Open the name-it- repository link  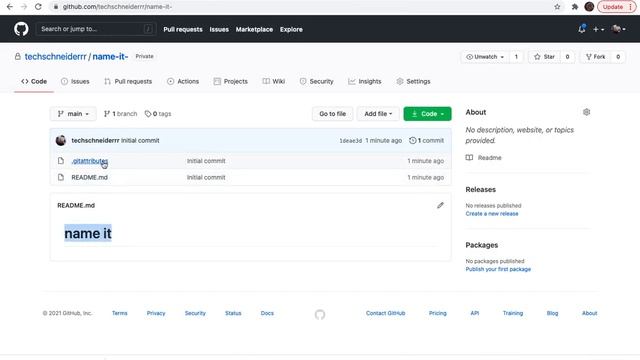pyautogui.click(x=110, y=57)
